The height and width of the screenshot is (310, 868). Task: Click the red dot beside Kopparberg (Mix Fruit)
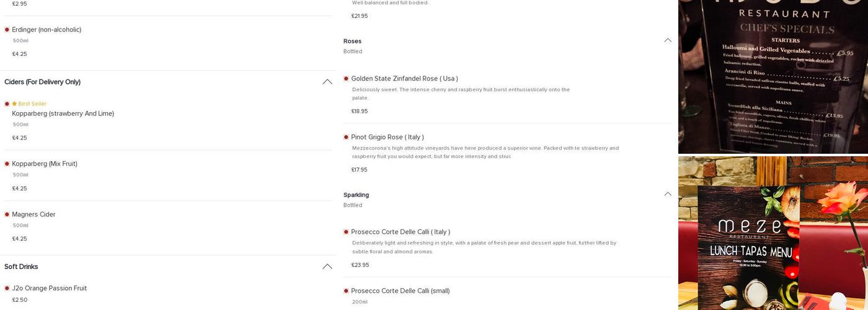click(x=7, y=164)
